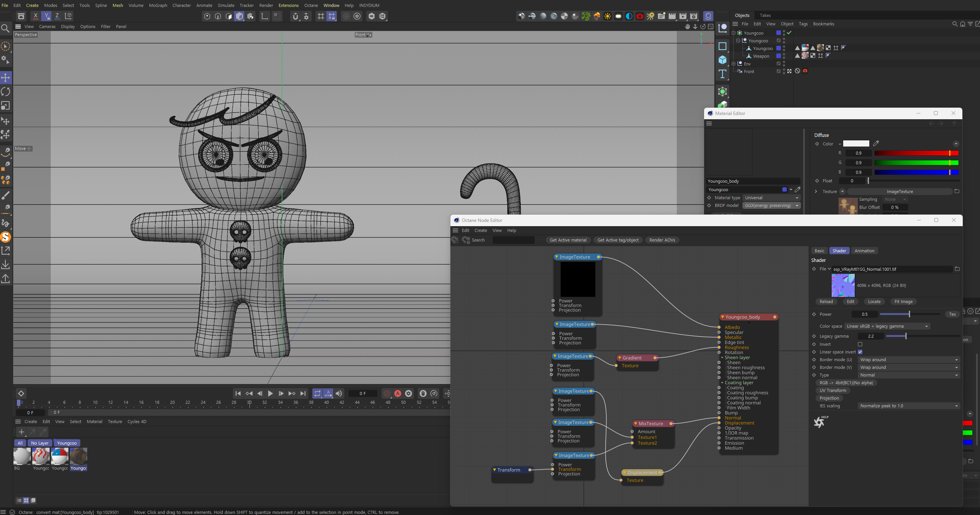Click the Fit Image button
980x515 pixels.
tap(903, 302)
